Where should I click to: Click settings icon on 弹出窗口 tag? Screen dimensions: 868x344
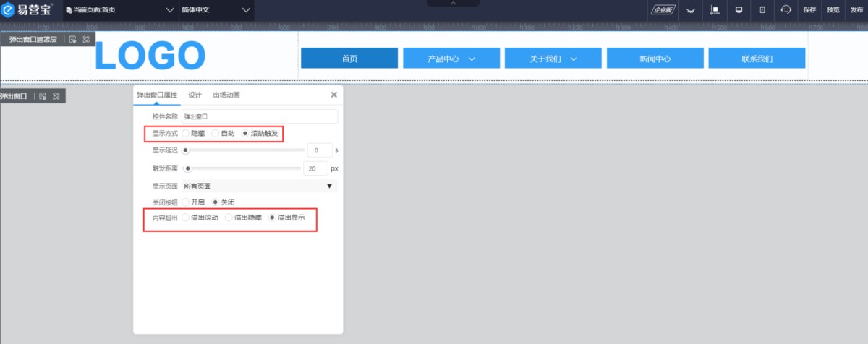[43, 96]
